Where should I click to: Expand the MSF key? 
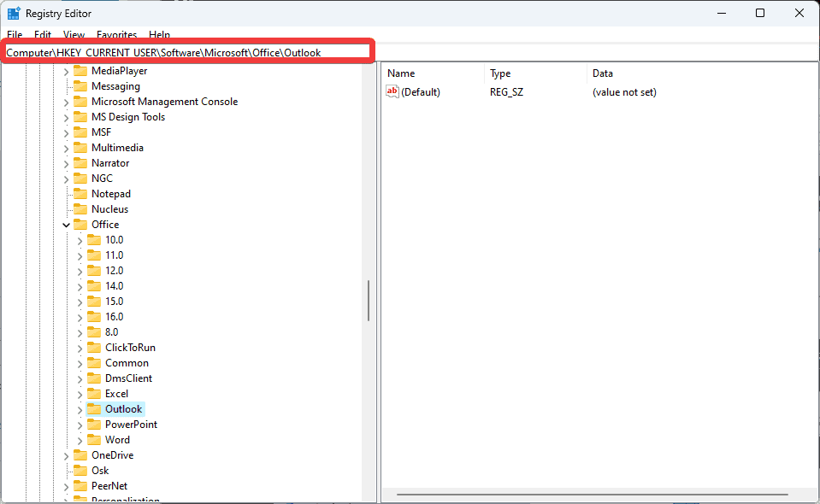coord(67,133)
